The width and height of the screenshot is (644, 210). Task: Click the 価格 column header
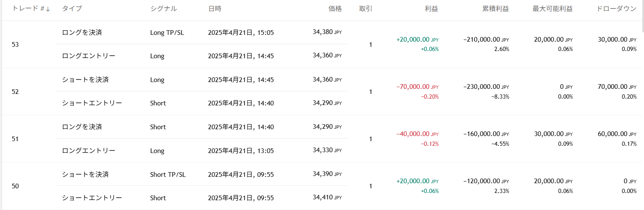(x=335, y=9)
